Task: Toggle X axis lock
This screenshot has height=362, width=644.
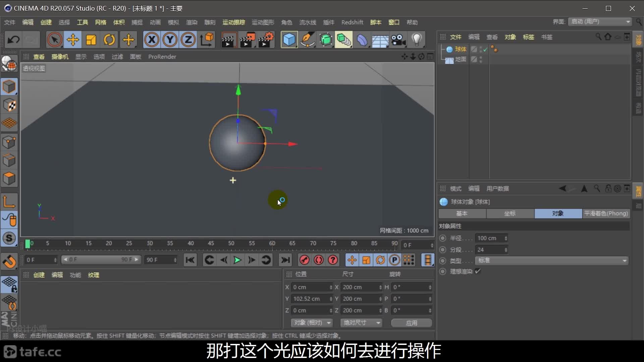Action: pos(152,40)
